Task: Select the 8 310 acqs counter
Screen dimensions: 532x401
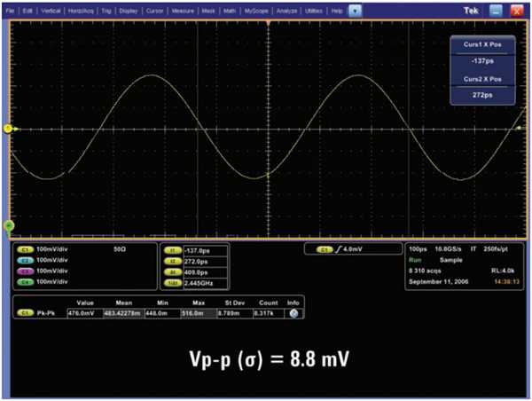Action: point(425,271)
